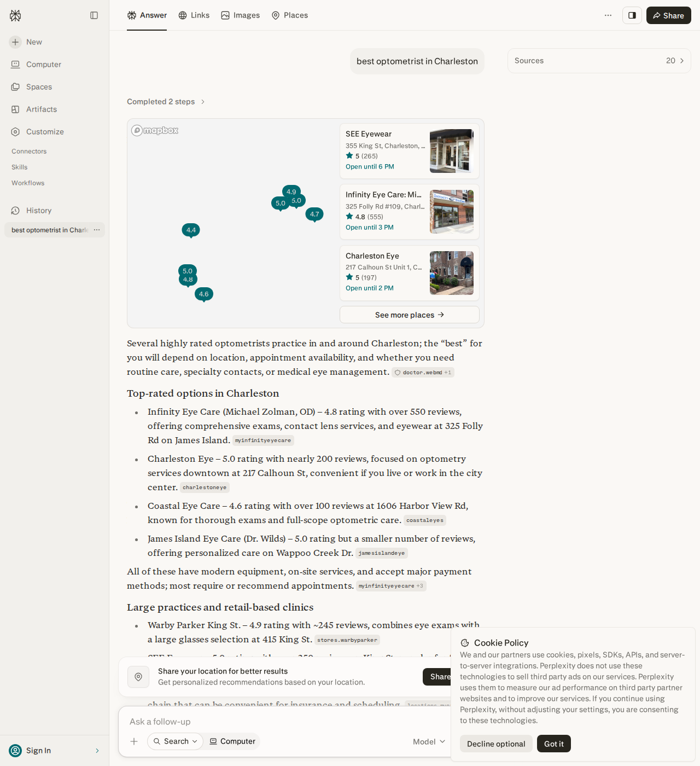This screenshot has height=766, width=700.
Task: Open the Customize settings item
Action: (x=45, y=132)
